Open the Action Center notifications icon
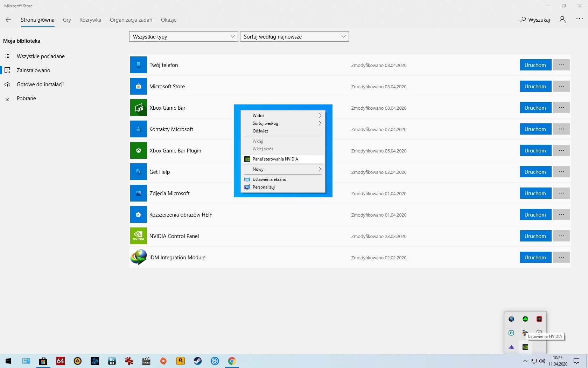The height and width of the screenshot is (368, 588). click(576, 361)
